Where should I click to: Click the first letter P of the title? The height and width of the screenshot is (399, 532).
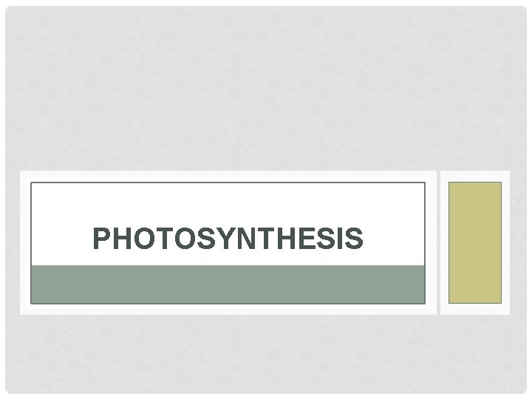click(x=100, y=239)
